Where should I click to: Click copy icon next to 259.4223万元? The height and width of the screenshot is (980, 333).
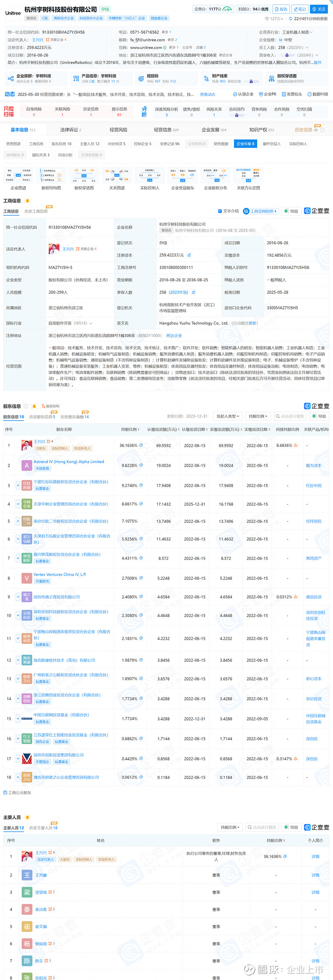[189, 255]
